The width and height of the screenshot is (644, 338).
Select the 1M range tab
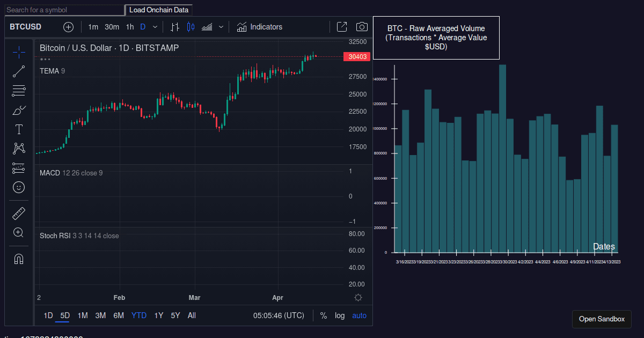tap(83, 315)
